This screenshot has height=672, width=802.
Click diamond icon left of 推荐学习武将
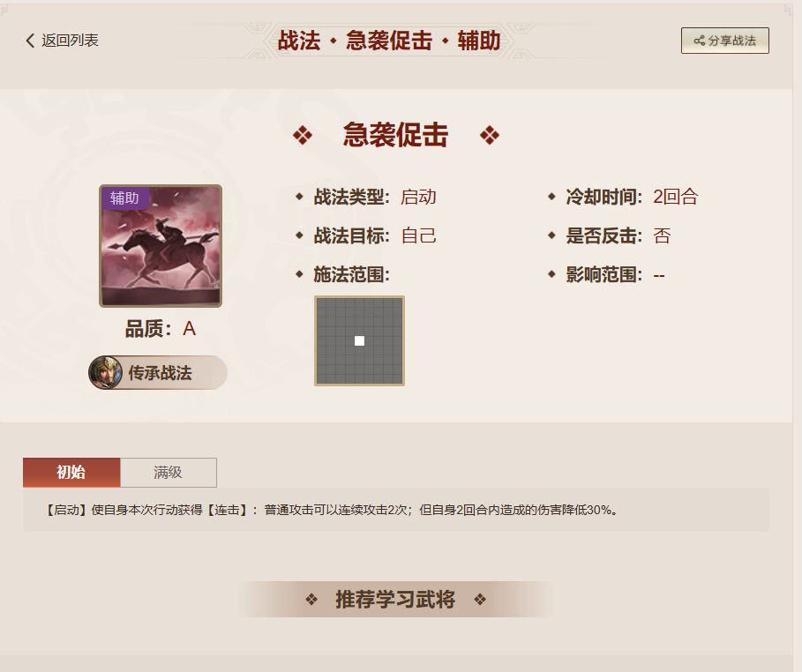(311, 600)
